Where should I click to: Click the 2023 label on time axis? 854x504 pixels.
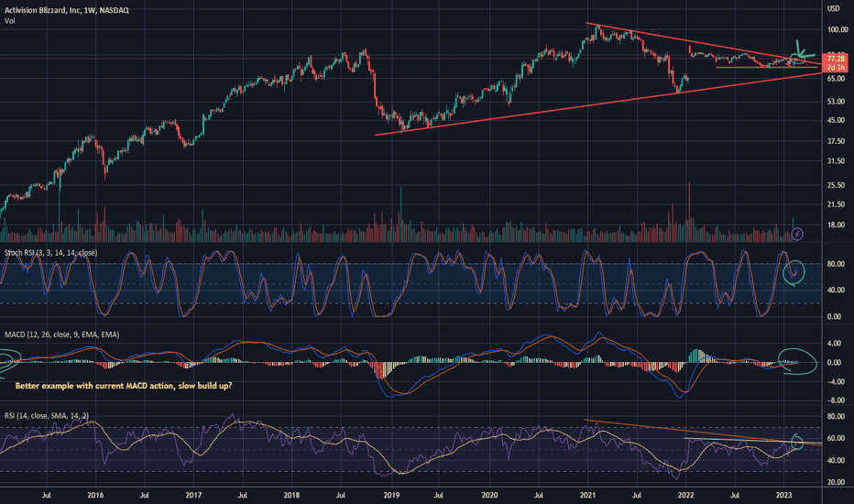pos(783,495)
